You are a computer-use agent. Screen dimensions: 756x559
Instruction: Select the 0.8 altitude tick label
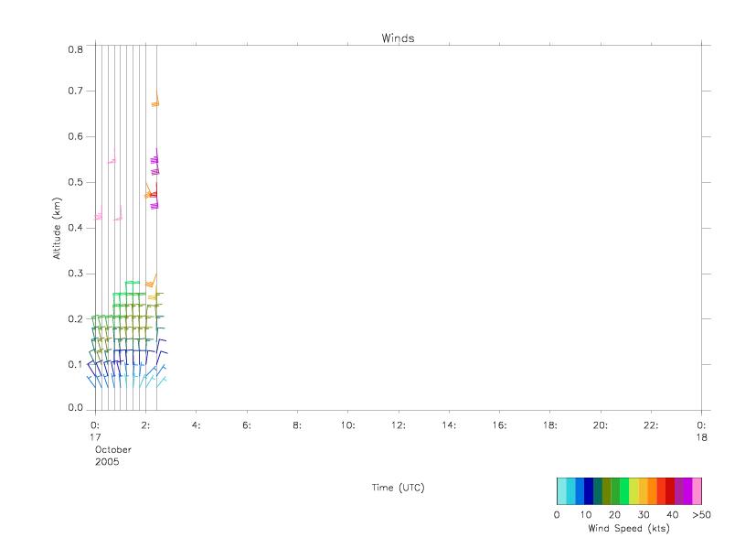(x=75, y=49)
